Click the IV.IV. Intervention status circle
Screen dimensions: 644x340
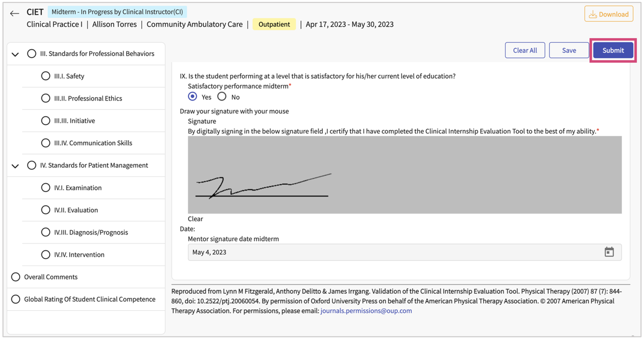coord(46,254)
